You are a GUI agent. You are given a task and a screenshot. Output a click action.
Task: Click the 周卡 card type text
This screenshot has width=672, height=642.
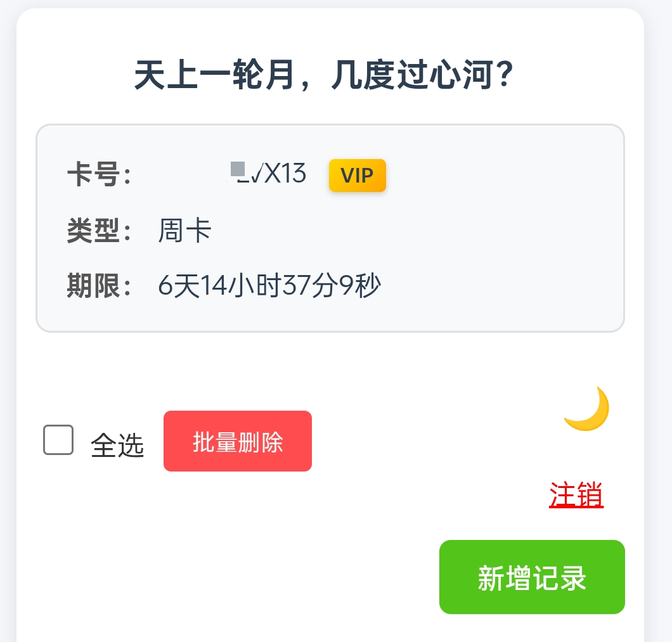coord(184,230)
